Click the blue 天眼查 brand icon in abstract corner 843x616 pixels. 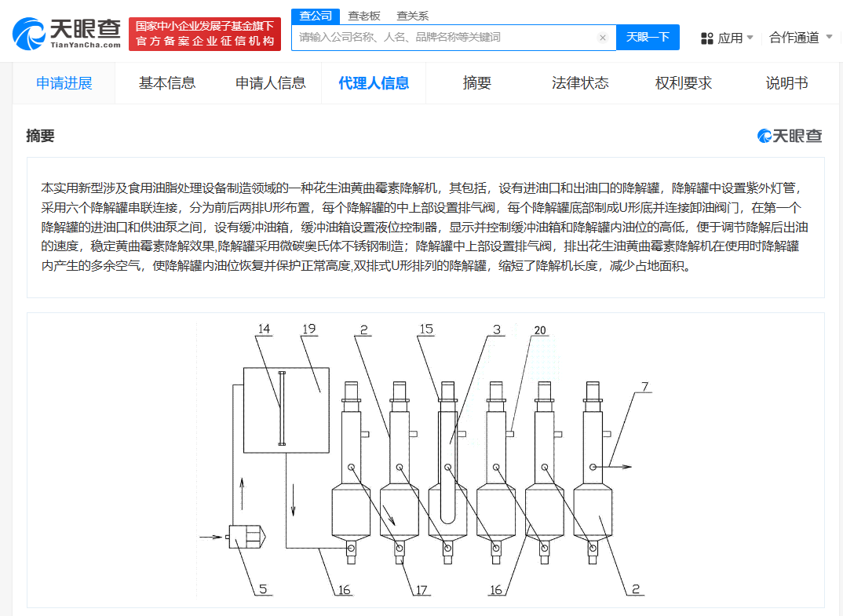[765, 136]
